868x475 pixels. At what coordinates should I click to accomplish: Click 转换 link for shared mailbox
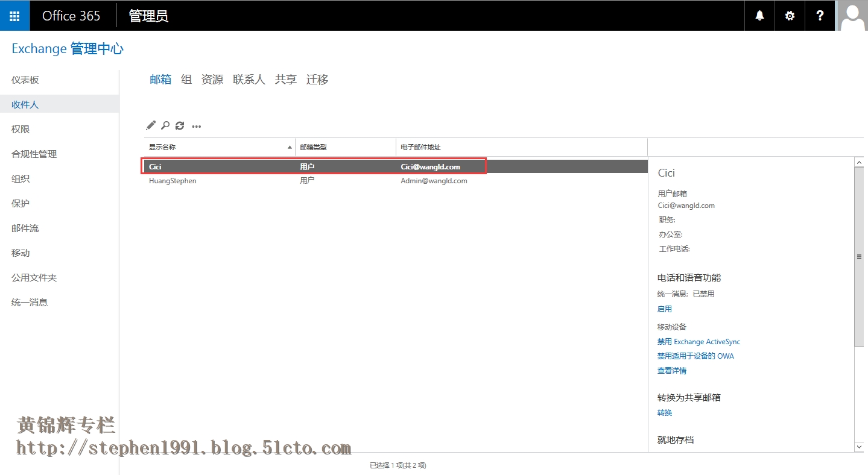[664, 413]
